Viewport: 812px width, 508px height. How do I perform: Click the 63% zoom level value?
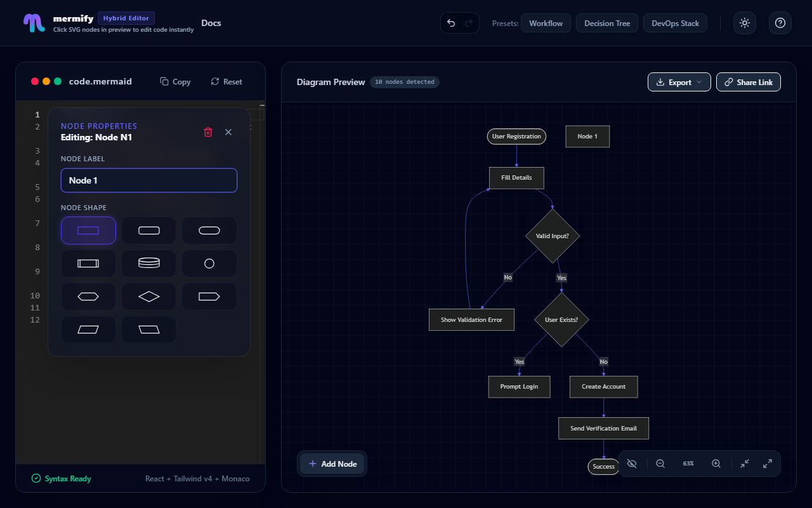[688, 464]
